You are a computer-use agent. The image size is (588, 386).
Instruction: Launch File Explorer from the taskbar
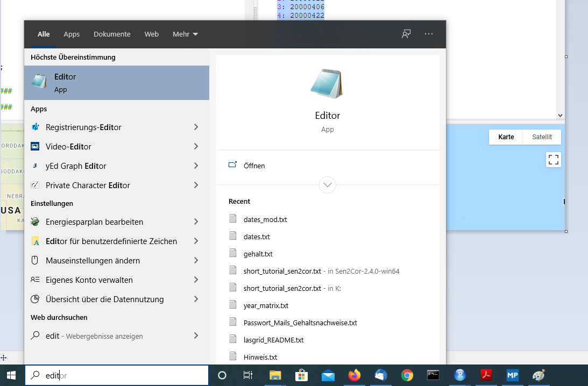275,375
